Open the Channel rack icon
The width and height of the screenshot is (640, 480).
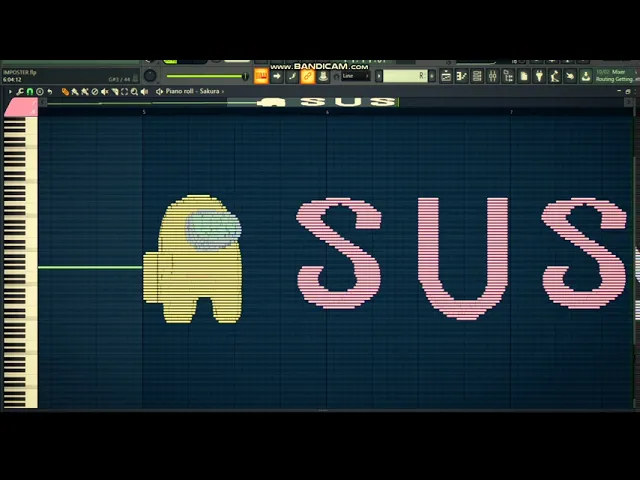click(x=477, y=76)
